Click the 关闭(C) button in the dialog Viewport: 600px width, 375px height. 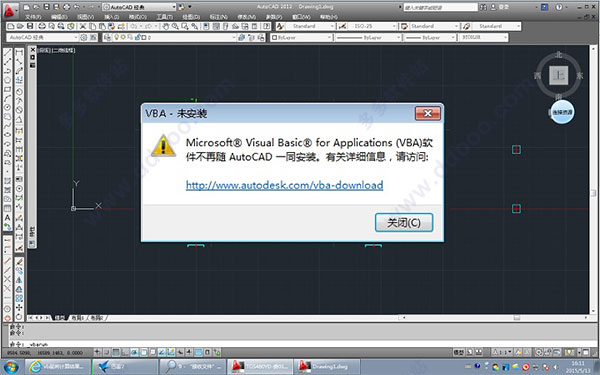tap(404, 222)
